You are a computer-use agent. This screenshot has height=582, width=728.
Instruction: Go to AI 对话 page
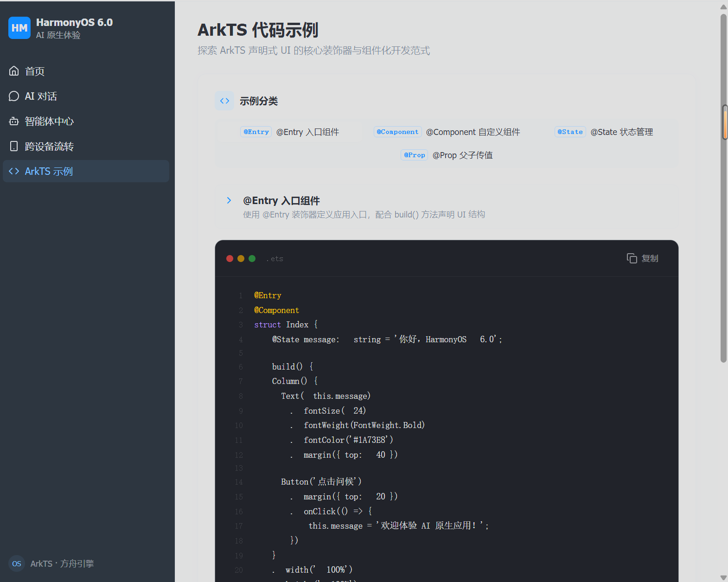click(86, 96)
